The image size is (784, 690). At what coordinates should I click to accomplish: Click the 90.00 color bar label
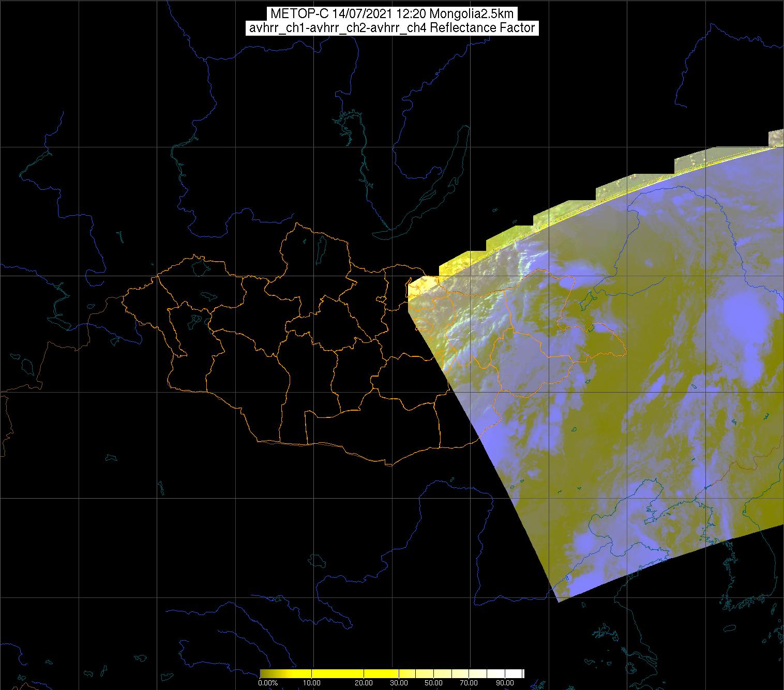(x=505, y=683)
